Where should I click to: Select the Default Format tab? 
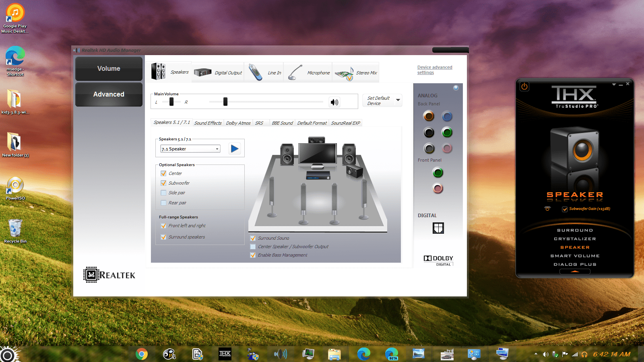point(312,123)
